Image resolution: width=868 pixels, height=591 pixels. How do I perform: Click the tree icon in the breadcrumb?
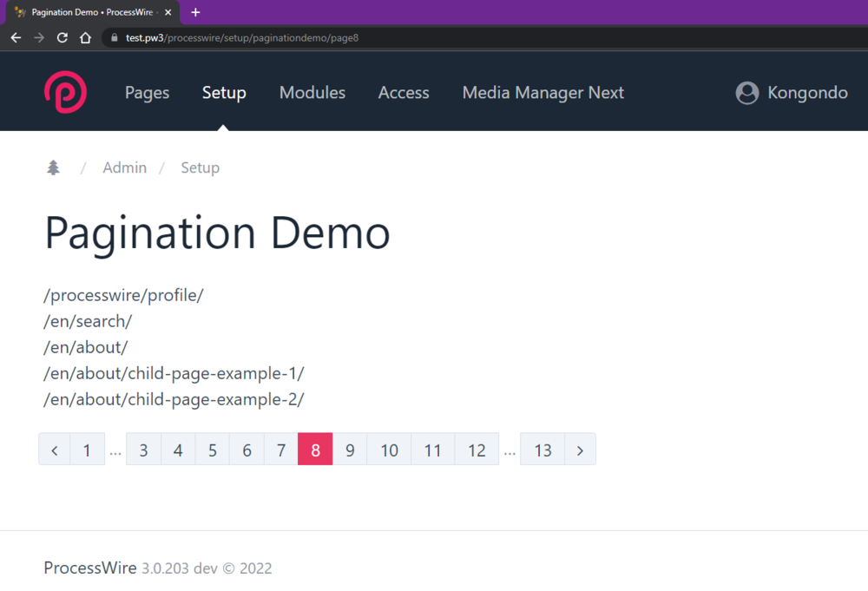point(52,167)
